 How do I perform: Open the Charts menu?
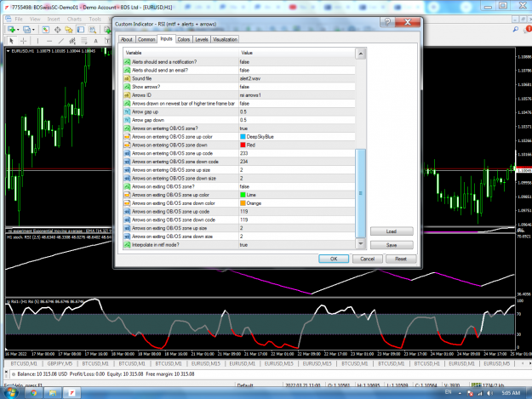[x=74, y=19]
